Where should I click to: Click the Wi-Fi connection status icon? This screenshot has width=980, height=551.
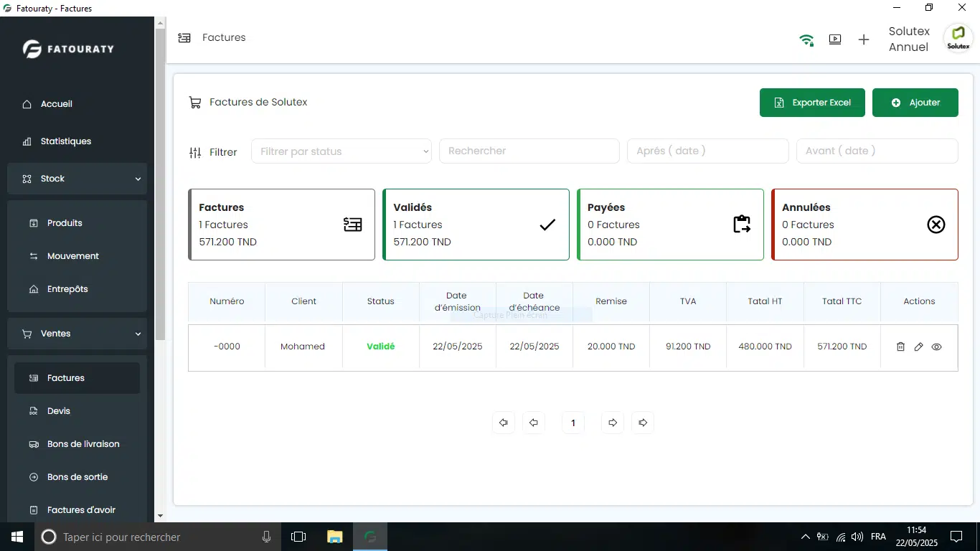(806, 40)
